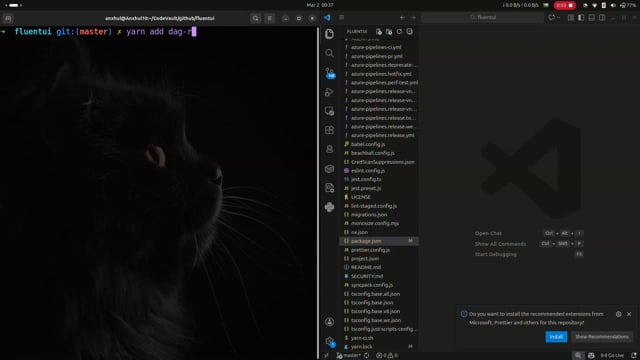Screen dimensions: 640x360
Task: Click Copilot status icon in status bar
Action: point(591,356)
